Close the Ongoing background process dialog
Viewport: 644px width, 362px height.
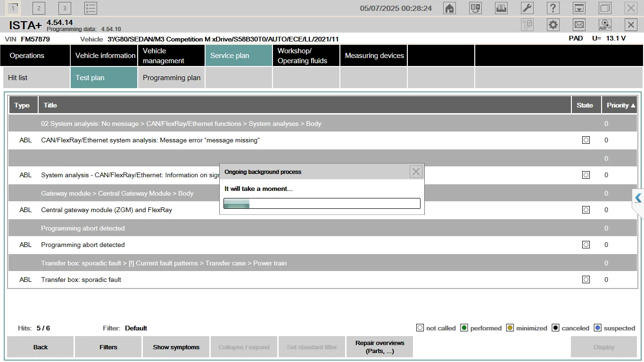coord(416,172)
